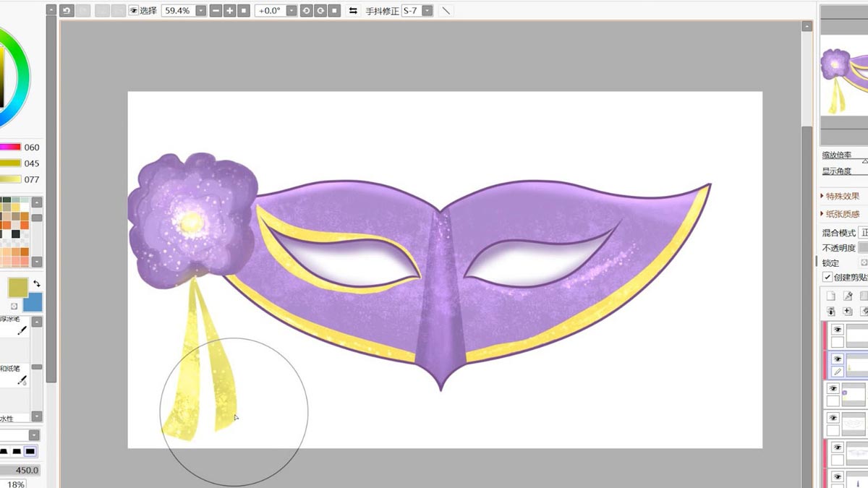Open the 混合模式 blend mode dropdown
This screenshot has height=488, width=868.
864,233
